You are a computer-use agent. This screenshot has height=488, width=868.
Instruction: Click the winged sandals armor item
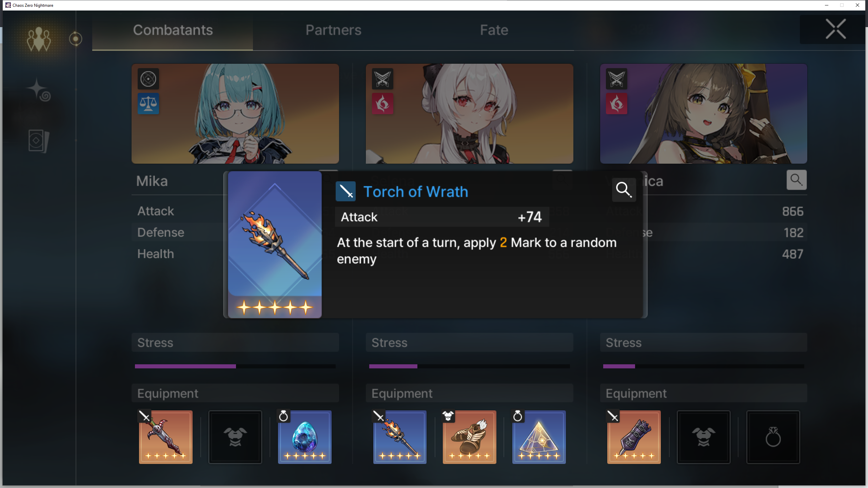tap(469, 437)
